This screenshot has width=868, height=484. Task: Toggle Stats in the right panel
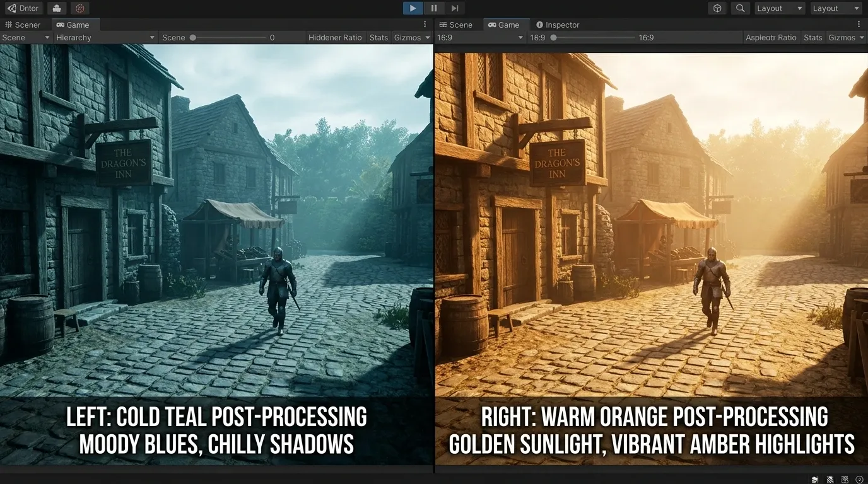(x=813, y=38)
